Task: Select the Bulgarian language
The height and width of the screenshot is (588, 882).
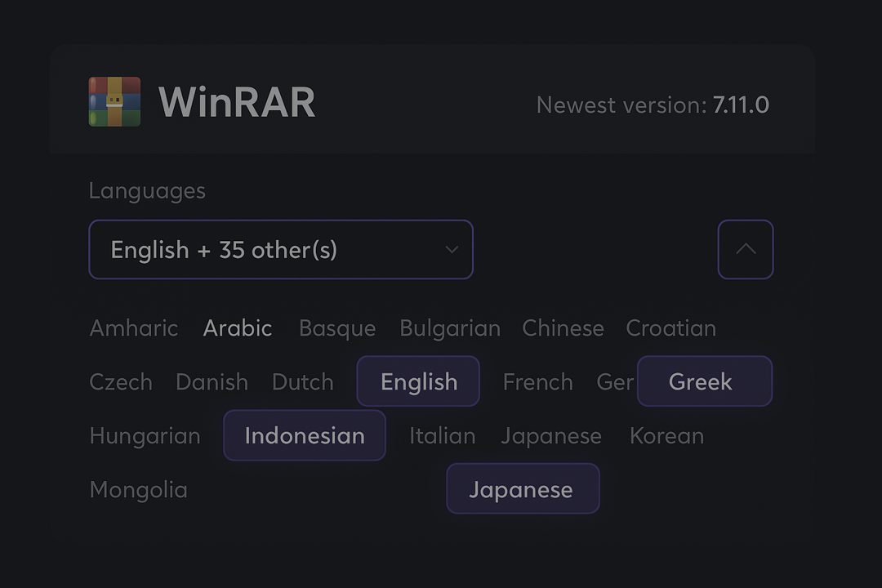Action: tap(450, 328)
